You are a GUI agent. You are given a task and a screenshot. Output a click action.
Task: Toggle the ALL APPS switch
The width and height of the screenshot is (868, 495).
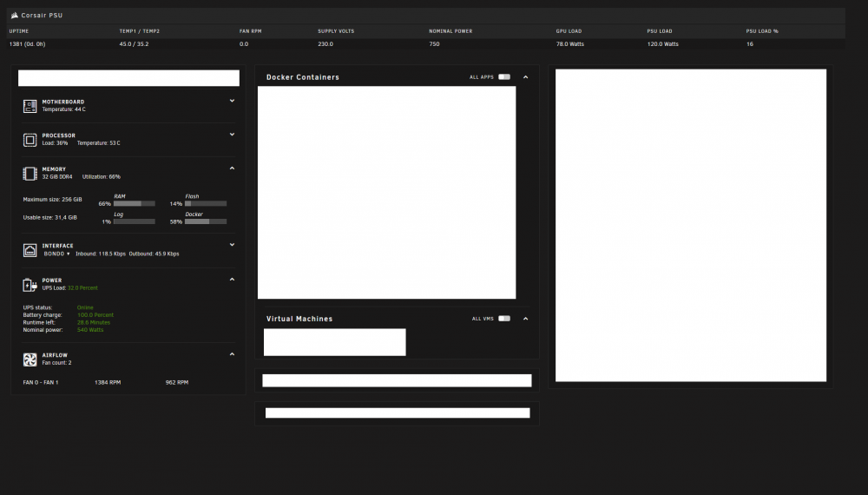point(504,77)
